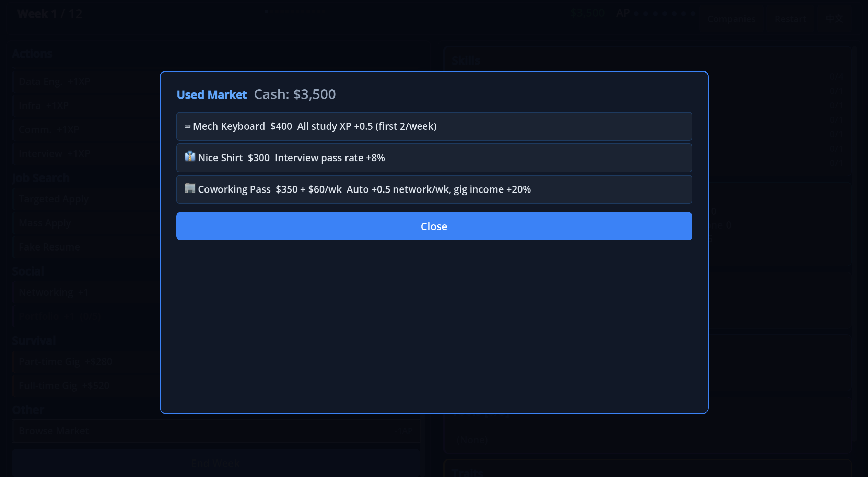Select Targeted Apply under Job Search
868x477 pixels.
[x=54, y=199]
